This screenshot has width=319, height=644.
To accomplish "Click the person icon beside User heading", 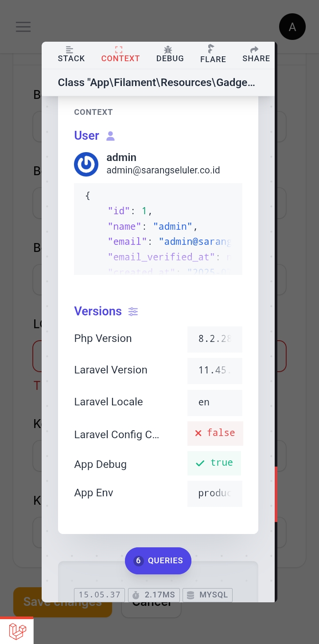I will point(111,136).
